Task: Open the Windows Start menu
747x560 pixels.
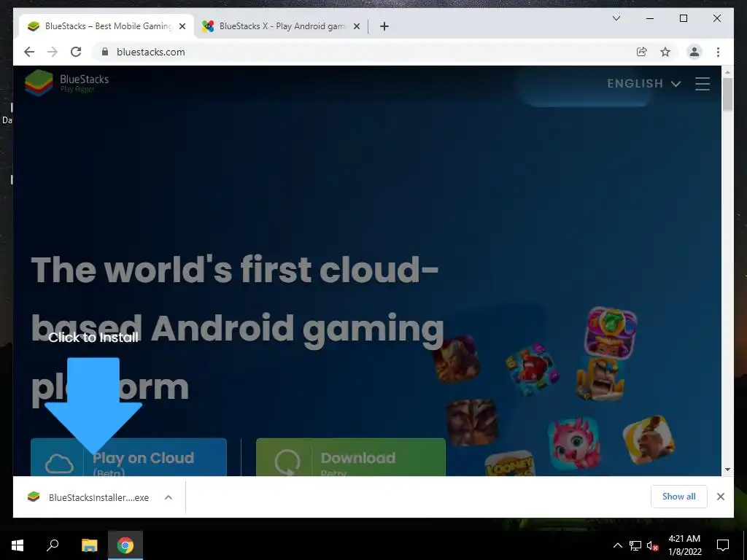Action: pos(18,545)
